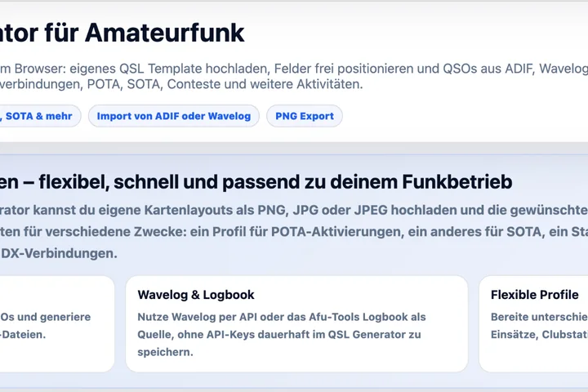Click the 'SOTA & mehr' pill
Screen dimensions: 588x392
point(40,116)
